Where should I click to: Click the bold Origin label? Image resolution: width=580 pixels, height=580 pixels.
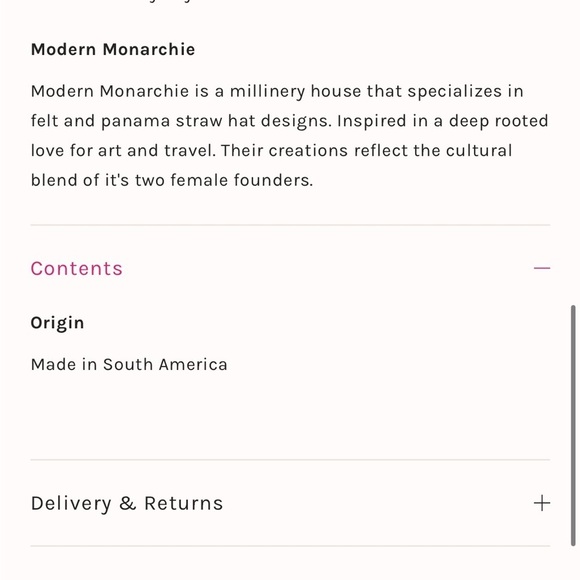click(x=57, y=323)
